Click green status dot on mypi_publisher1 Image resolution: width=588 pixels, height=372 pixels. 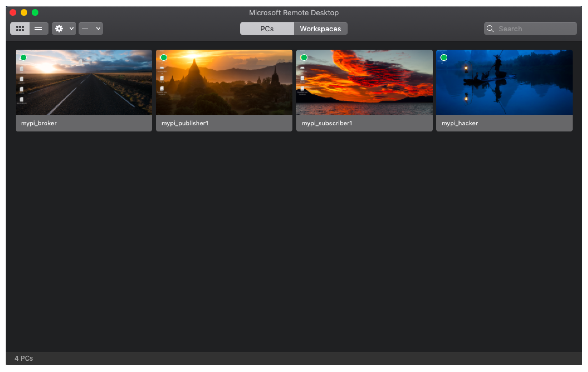(164, 58)
